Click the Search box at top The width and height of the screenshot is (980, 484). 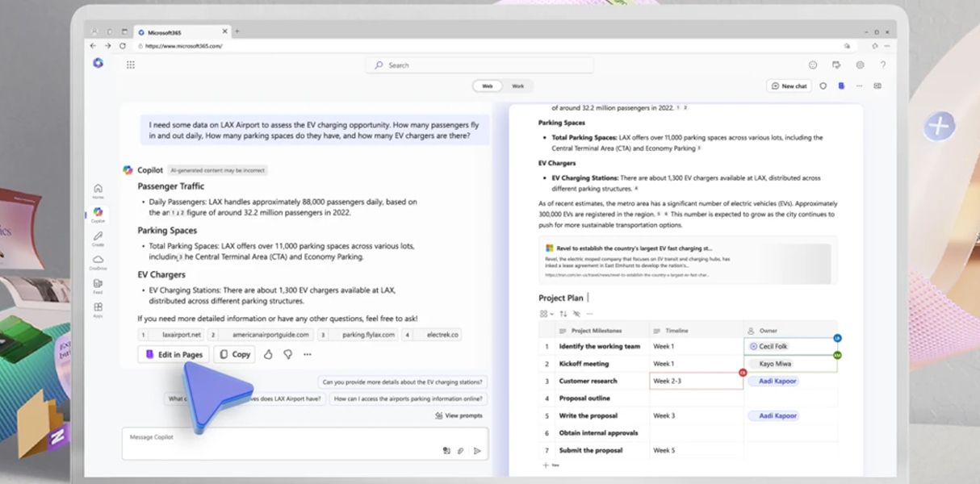pyautogui.click(x=480, y=65)
